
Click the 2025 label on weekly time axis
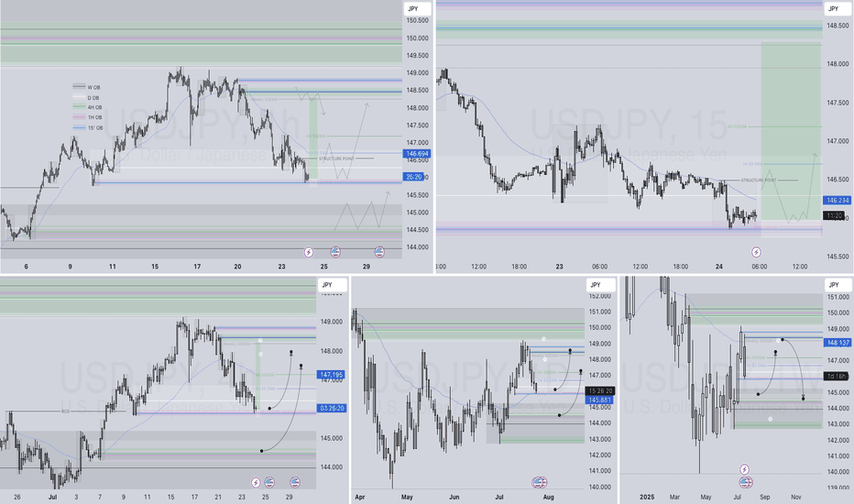coord(647,497)
